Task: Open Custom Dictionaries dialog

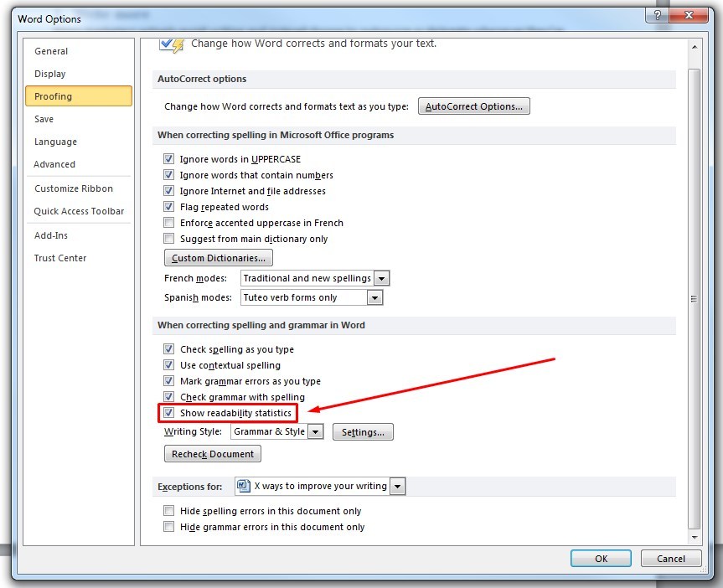Action: click(218, 258)
